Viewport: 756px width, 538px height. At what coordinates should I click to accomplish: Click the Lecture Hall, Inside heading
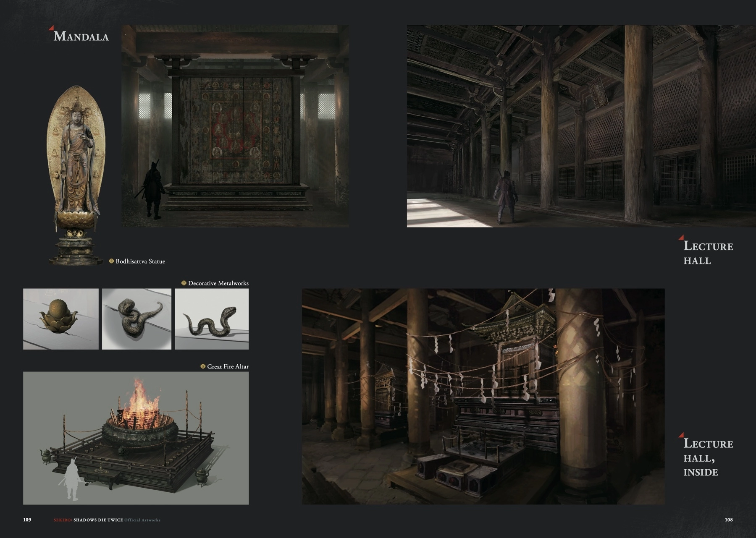pos(708,457)
